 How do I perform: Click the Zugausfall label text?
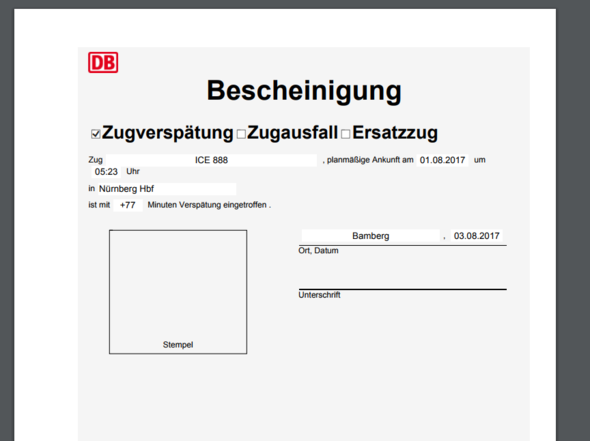(292, 133)
